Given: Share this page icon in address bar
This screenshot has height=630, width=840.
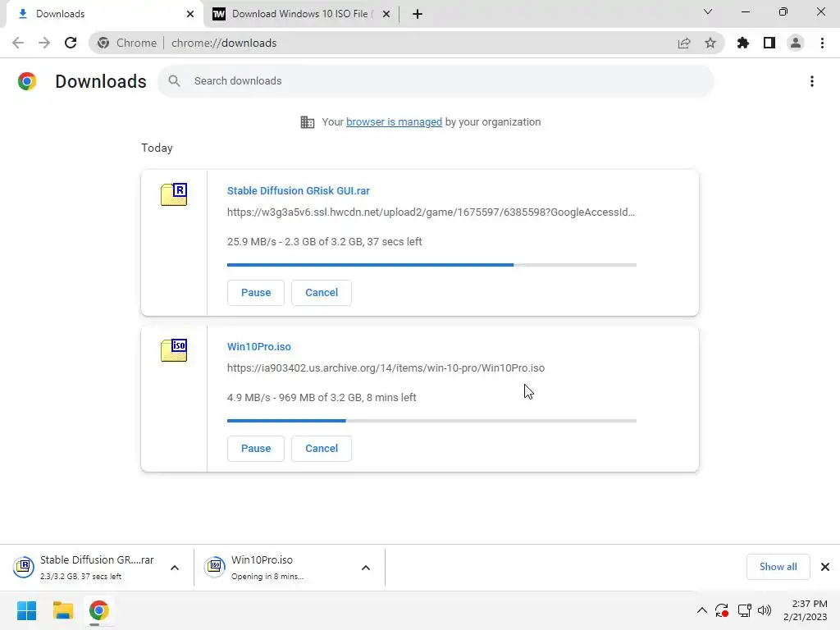Looking at the screenshot, I should (684, 43).
